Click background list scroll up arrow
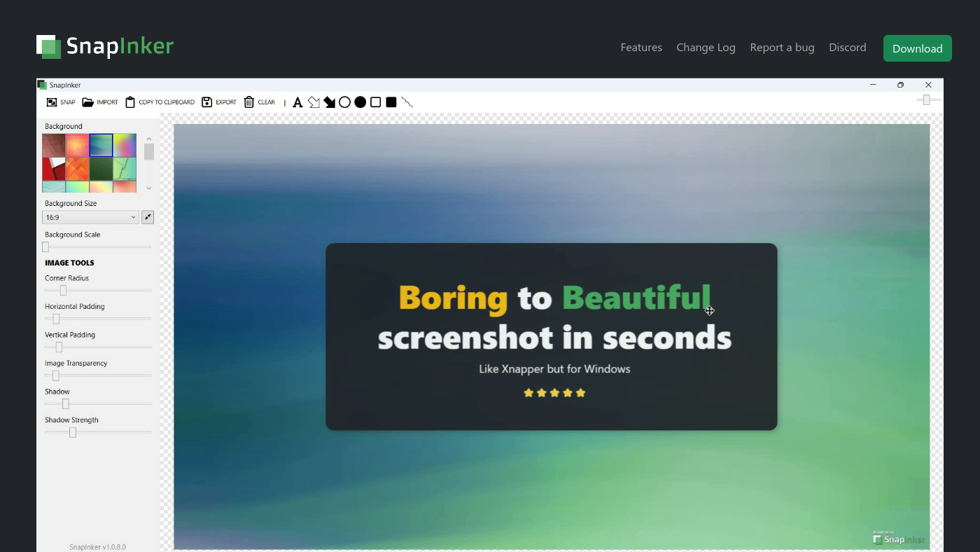 coord(149,139)
